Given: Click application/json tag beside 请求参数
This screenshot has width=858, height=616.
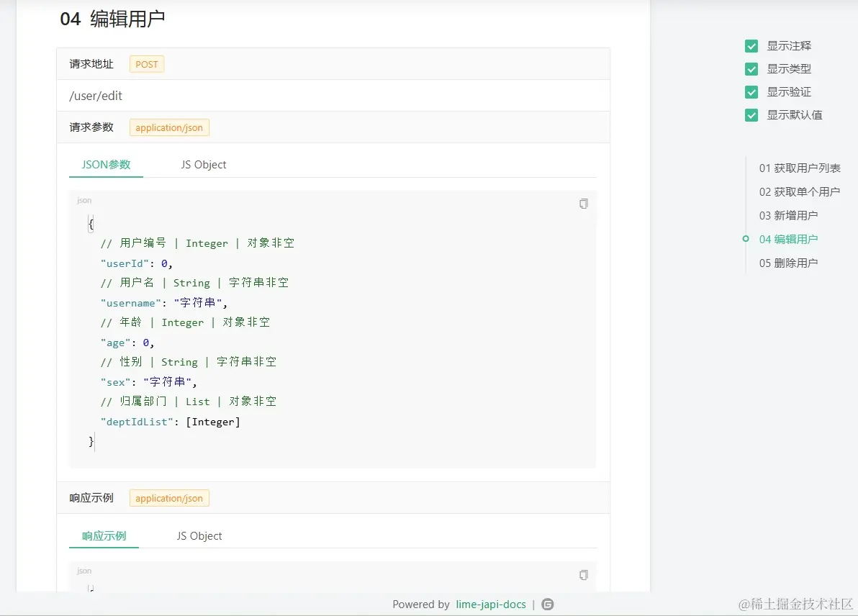Looking at the screenshot, I should 169,127.
